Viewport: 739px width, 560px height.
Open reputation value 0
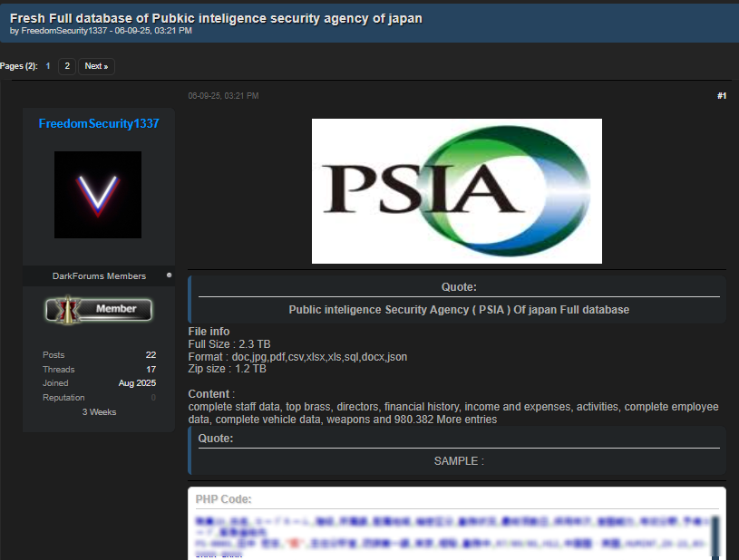click(x=153, y=398)
